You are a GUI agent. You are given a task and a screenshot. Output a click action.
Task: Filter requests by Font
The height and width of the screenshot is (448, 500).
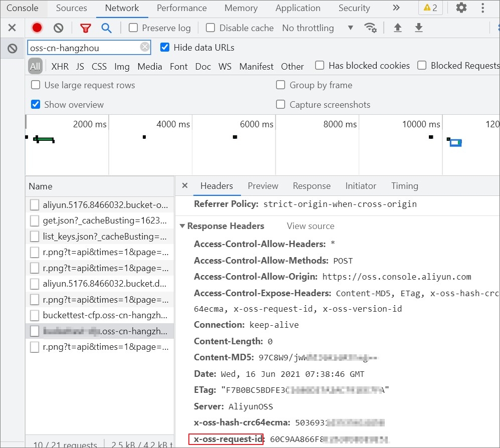[x=178, y=66]
